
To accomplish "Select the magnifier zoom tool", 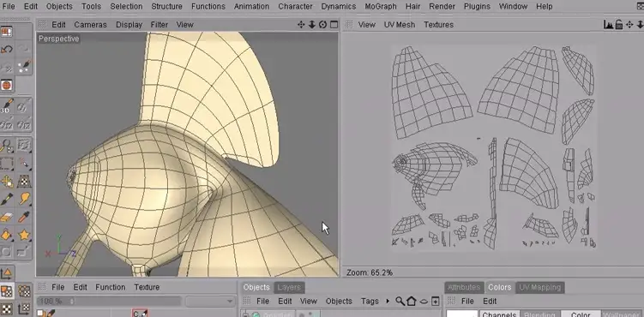I will (7, 145).
